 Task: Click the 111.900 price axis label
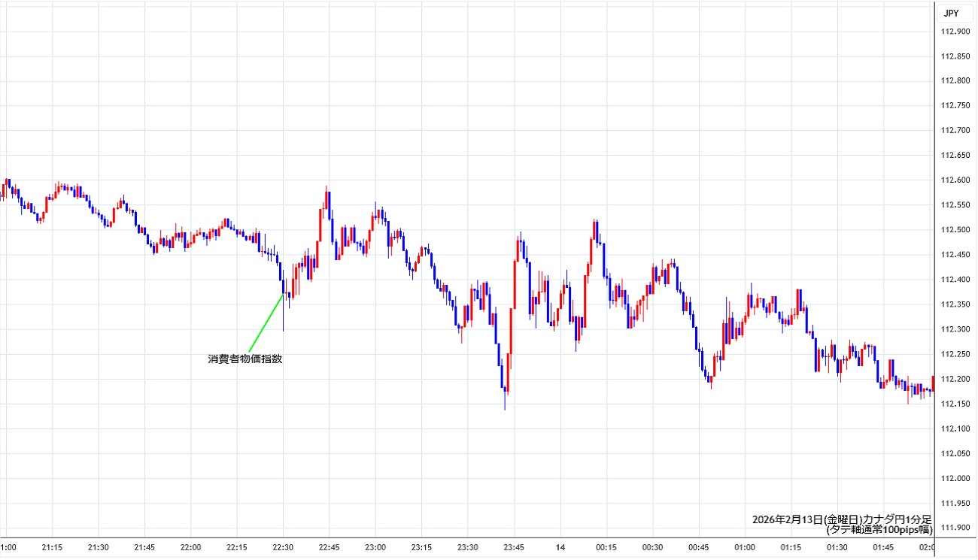(955, 528)
